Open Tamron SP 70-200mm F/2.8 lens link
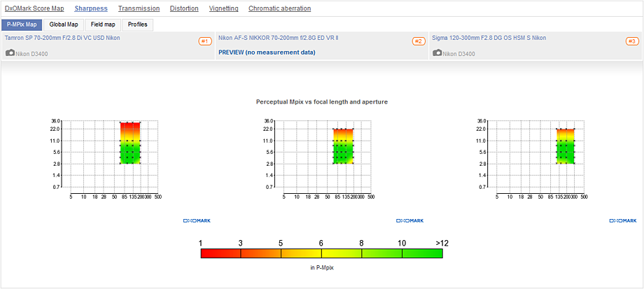 pos(62,38)
